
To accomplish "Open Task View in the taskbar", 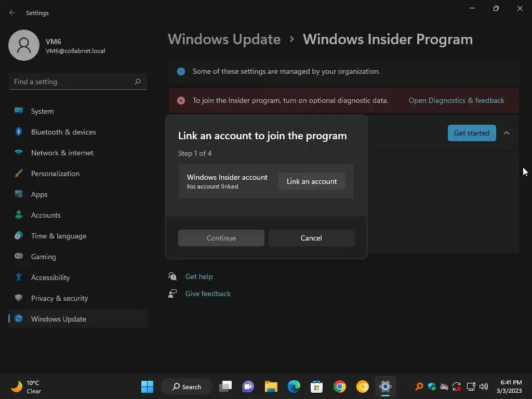I will point(225,387).
